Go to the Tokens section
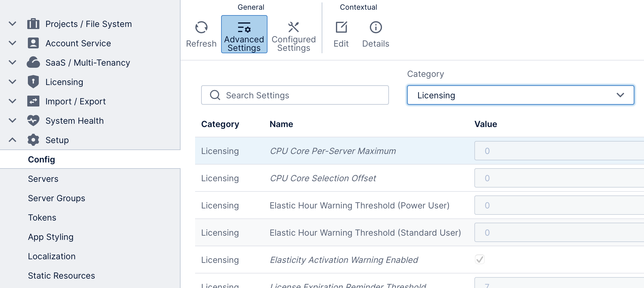This screenshot has width=644, height=288. tap(42, 218)
